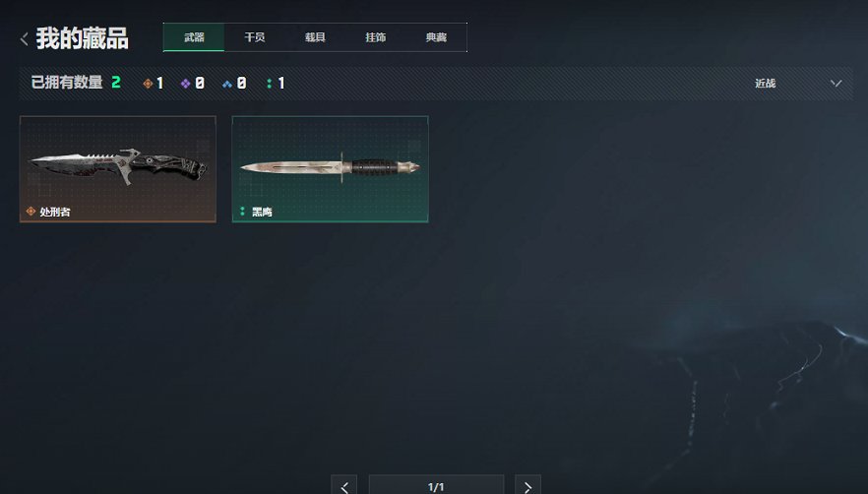Click the orange rarity badge beside 处刑者
The width and height of the screenshot is (868, 494).
(x=31, y=211)
